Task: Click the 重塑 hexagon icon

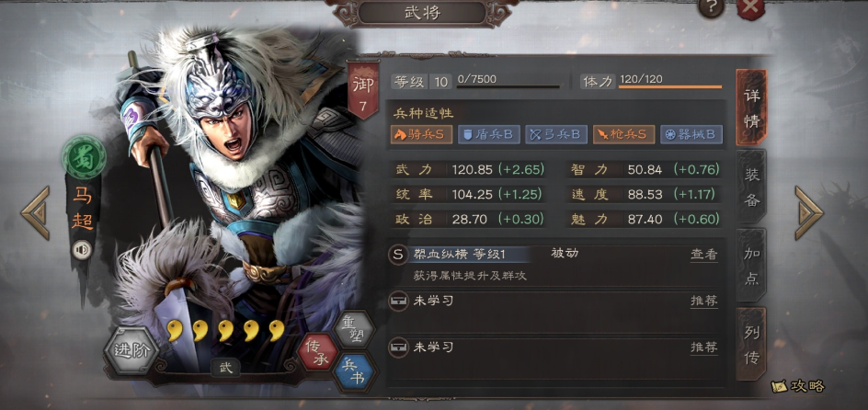Action: [355, 330]
